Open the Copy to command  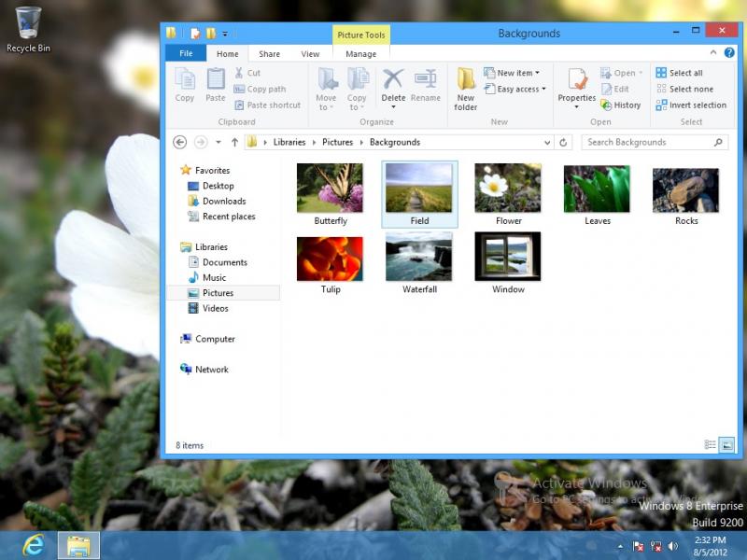tap(357, 89)
